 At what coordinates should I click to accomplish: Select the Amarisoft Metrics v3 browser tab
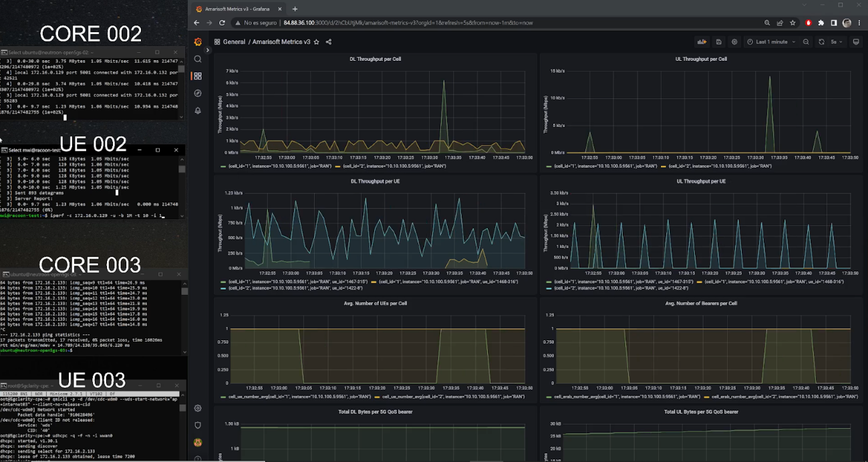[x=237, y=9]
